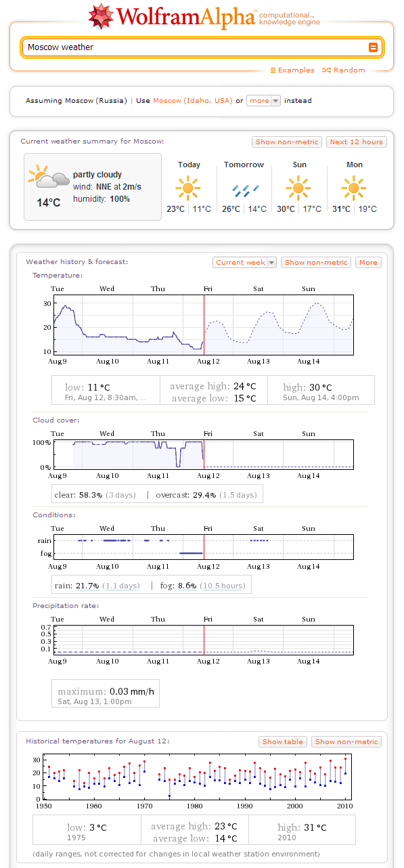Click 'humidity: 100%' text
This screenshot has width=404, height=868.
coord(102,199)
